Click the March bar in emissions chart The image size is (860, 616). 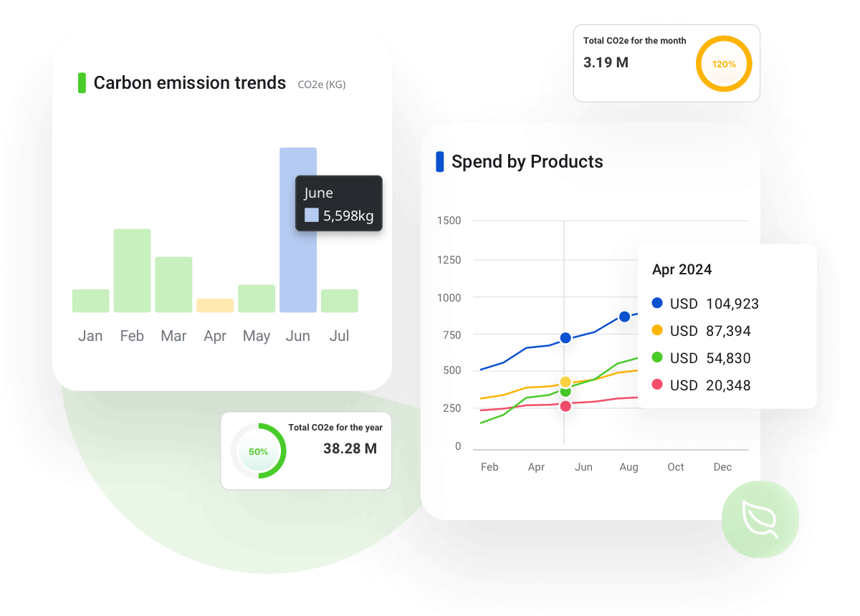pyautogui.click(x=173, y=284)
